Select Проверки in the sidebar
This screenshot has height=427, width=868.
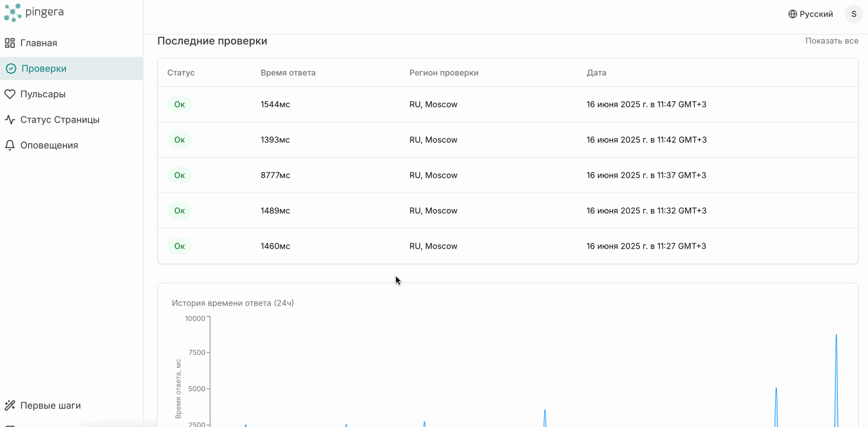click(71, 69)
